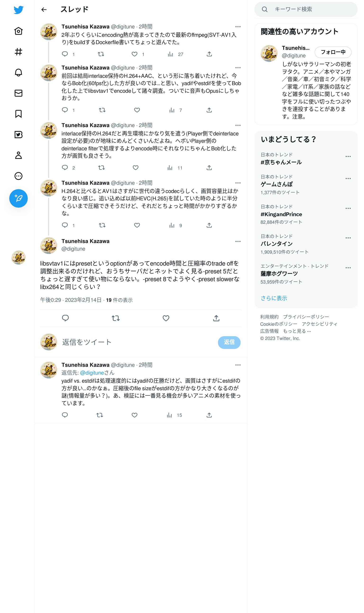The height and width of the screenshot is (613, 364).
Task: Like the main tweet with heart icon
Action: pos(166,318)
